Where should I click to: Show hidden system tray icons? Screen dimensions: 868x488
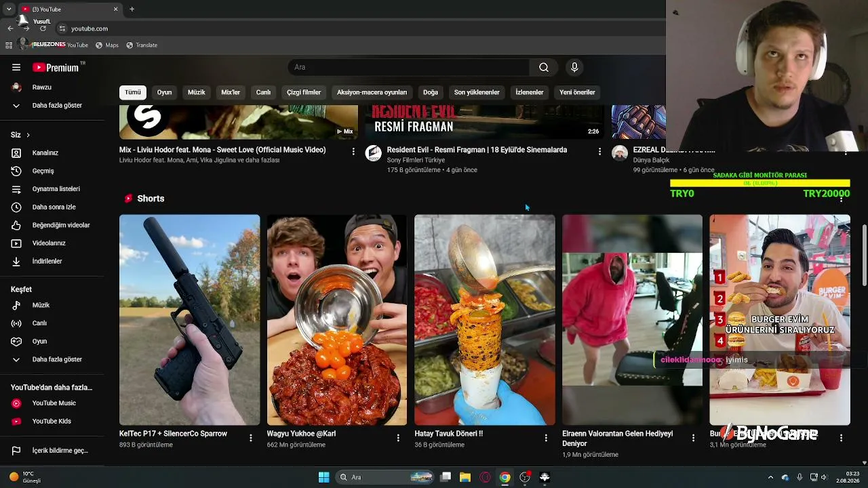770,477
